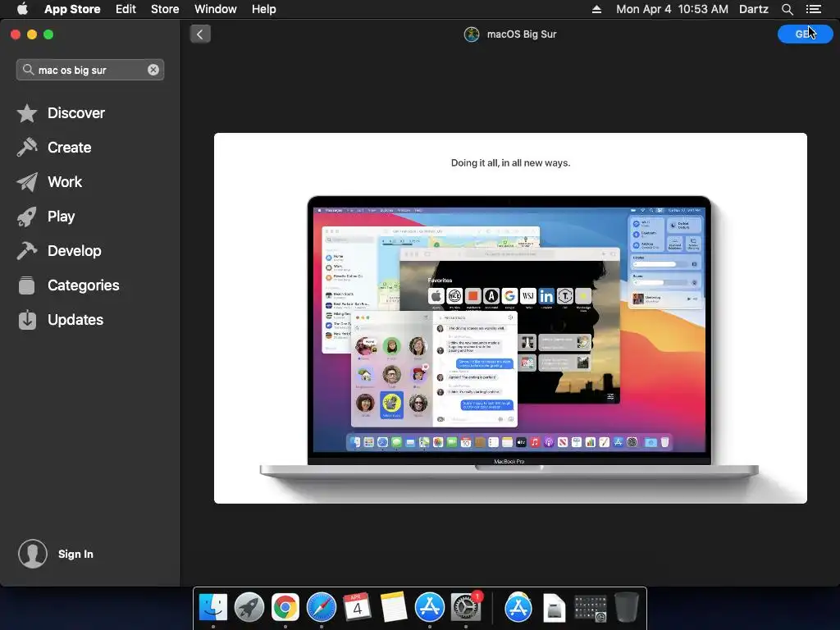Open the disk image document in Dock
The image size is (840, 630).
coord(554,608)
